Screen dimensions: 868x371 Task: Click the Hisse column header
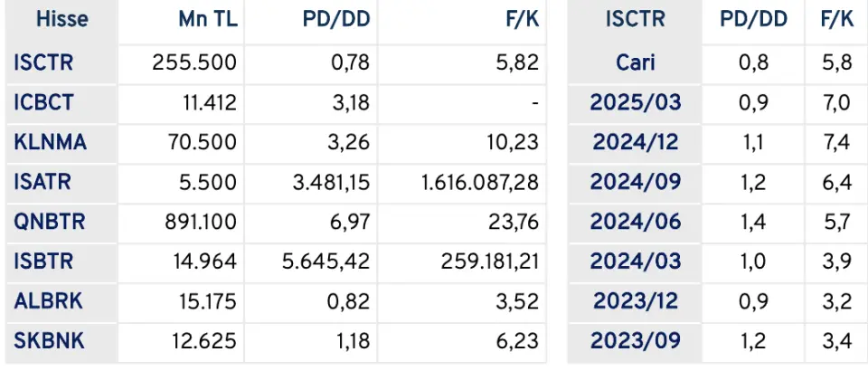click(62, 19)
